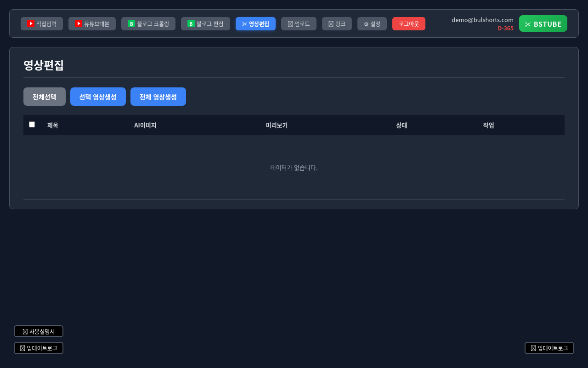The width and height of the screenshot is (588, 368).
Task: Click the 제목 column header
Action: [53, 125]
